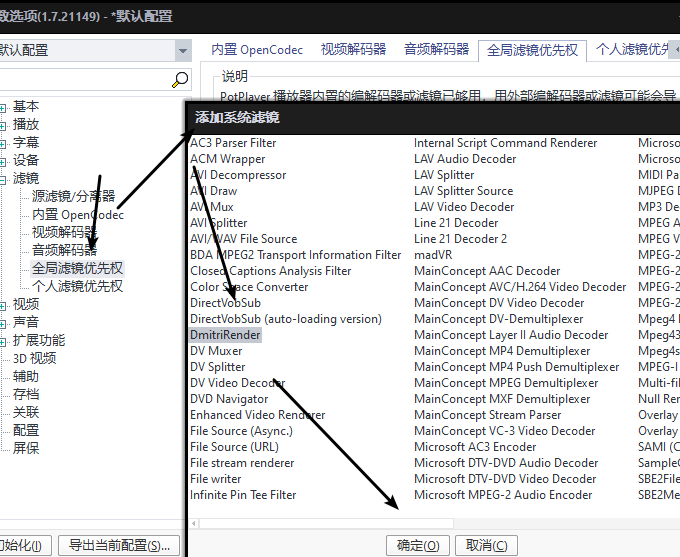
Task: Select MainConcept AVC/H.264 Video Decoder entry
Action: pos(520,287)
